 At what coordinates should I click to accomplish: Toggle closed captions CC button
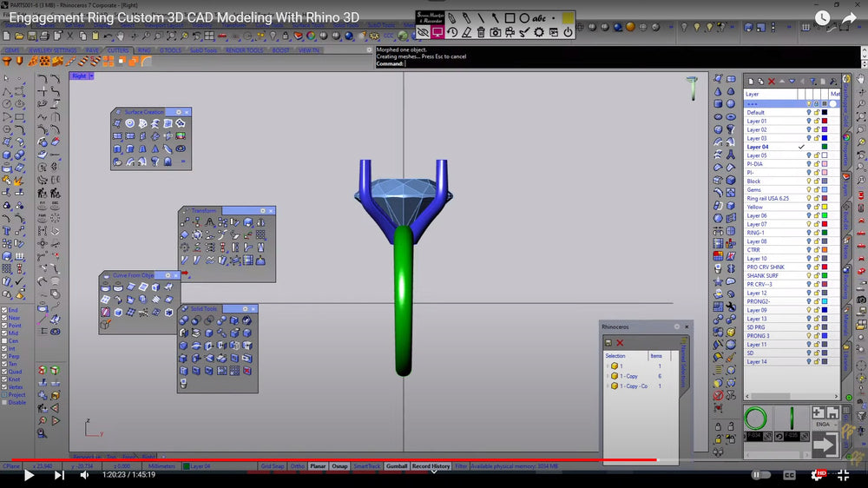pos(789,475)
